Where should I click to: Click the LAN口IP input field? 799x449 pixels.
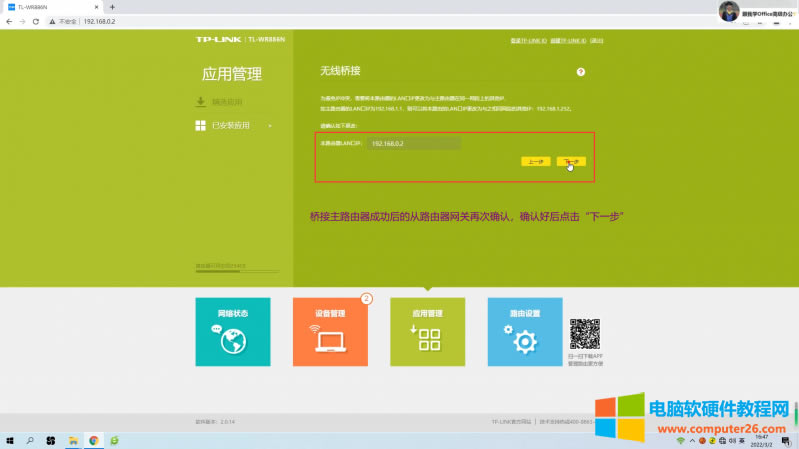click(x=414, y=144)
